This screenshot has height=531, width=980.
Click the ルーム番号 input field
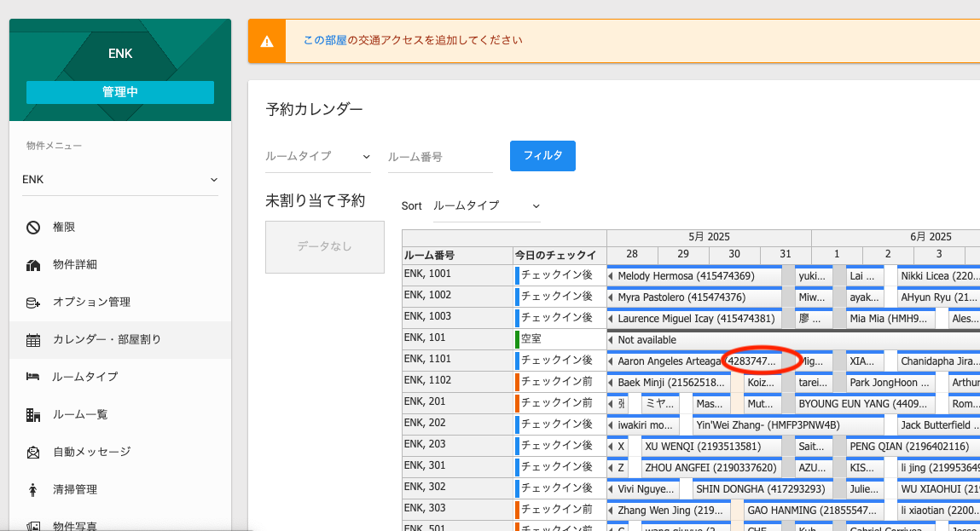pyautogui.click(x=439, y=157)
